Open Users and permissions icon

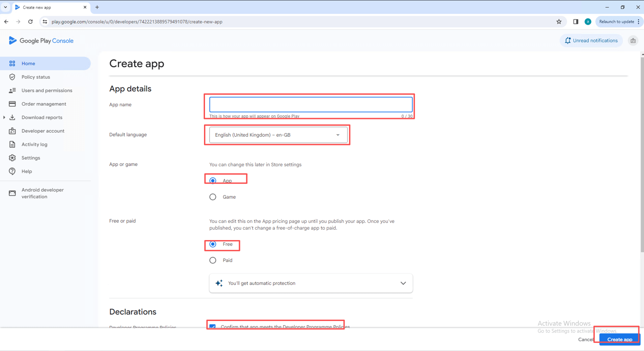pos(12,90)
